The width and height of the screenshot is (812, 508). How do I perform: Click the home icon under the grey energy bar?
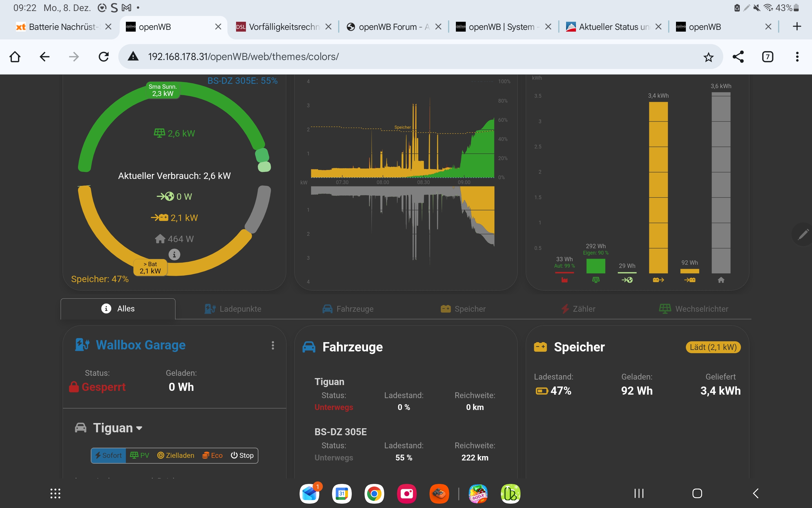click(x=721, y=280)
